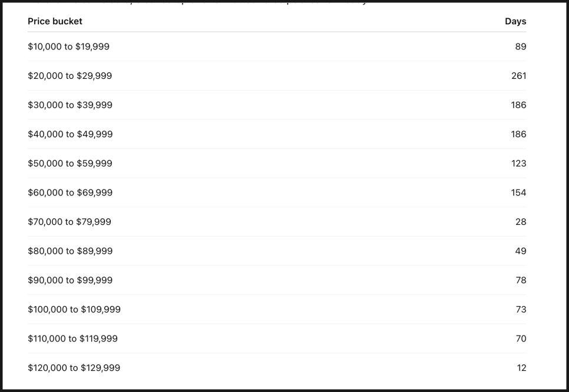
Task: Select the $60,000 to $69,999 price bucket
Action: pyautogui.click(x=70, y=192)
